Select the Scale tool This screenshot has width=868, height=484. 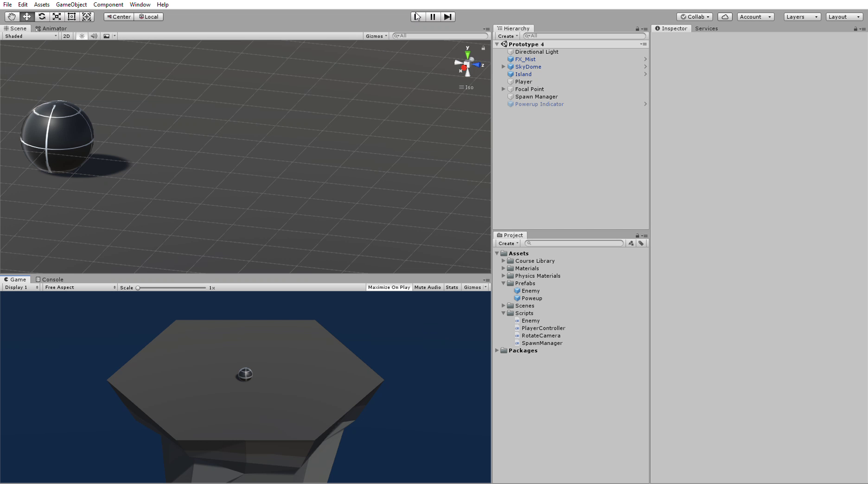57,17
